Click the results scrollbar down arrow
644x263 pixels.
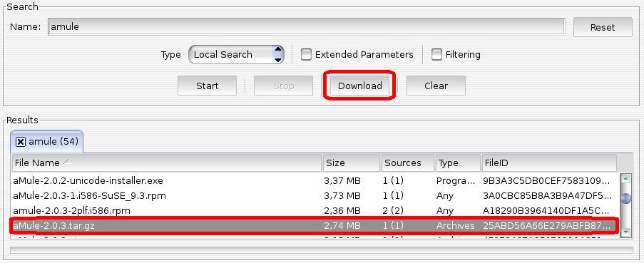[625, 232]
